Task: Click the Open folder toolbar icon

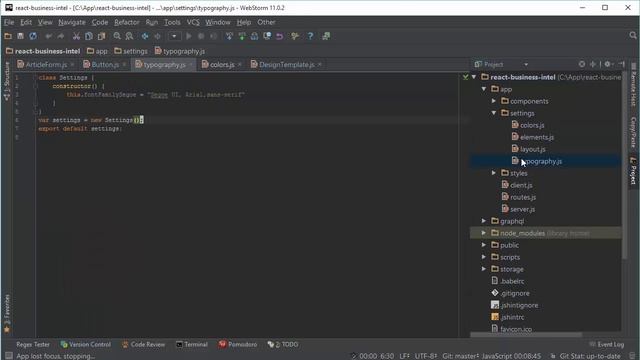Action: coord(8,36)
